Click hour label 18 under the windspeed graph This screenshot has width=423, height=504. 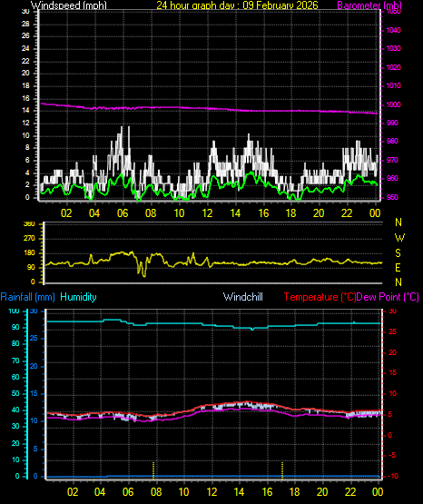point(291,213)
